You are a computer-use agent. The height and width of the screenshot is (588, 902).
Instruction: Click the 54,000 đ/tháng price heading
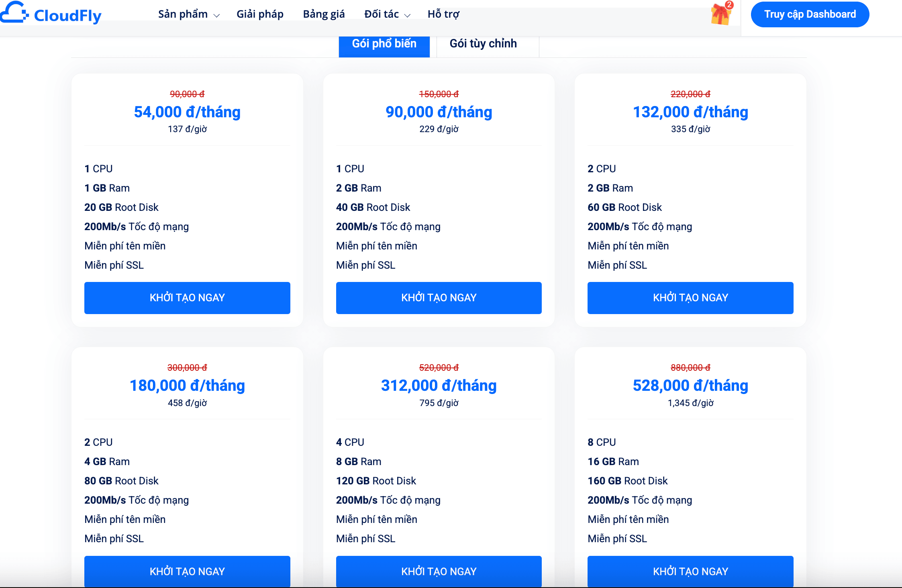pyautogui.click(x=187, y=112)
